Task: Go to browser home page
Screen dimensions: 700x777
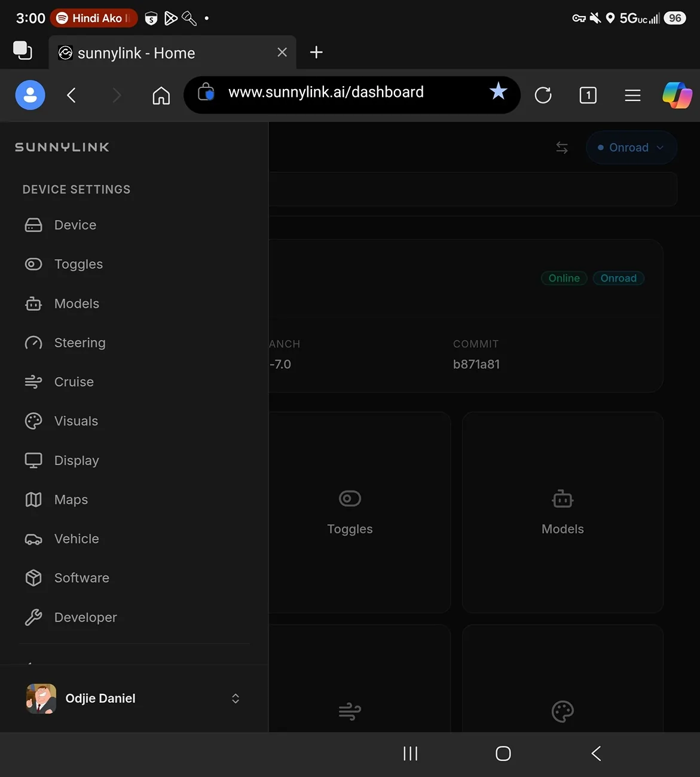Action: pos(161,95)
